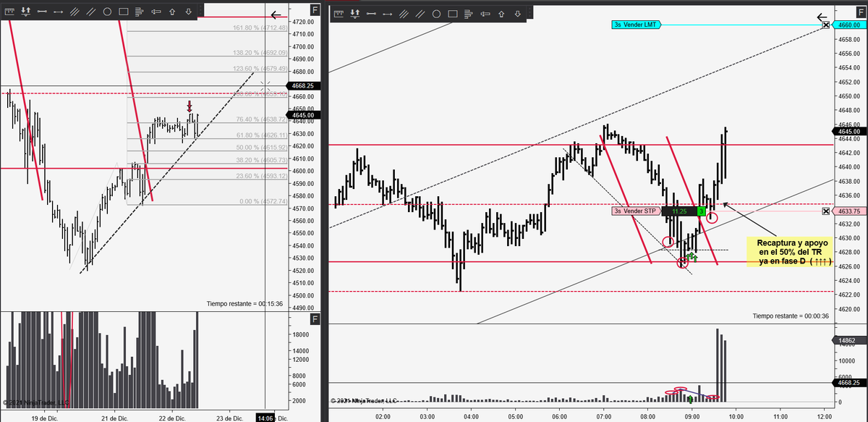Click the green position quantity box showing 3
868x422 pixels.
(x=701, y=211)
